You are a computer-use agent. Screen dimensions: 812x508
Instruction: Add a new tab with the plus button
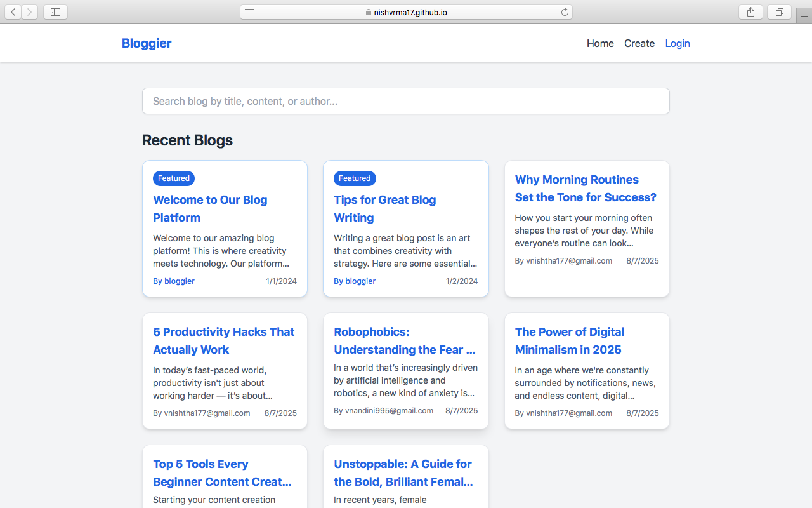(804, 16)
